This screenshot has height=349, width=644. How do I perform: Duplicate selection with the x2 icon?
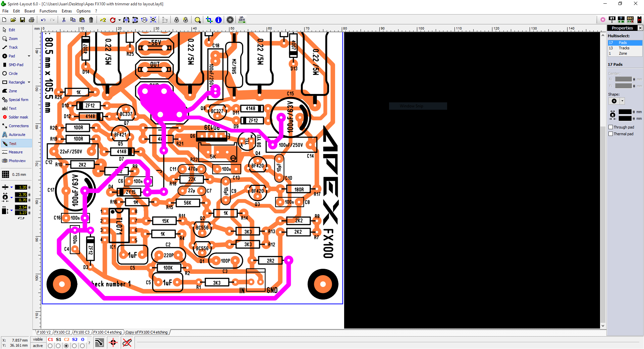[x=103, y=20]
